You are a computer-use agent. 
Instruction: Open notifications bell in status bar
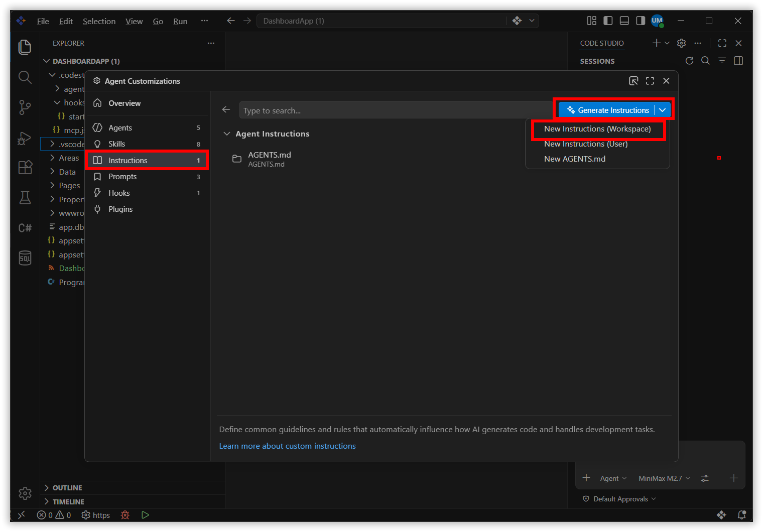[x=741, y=515]
